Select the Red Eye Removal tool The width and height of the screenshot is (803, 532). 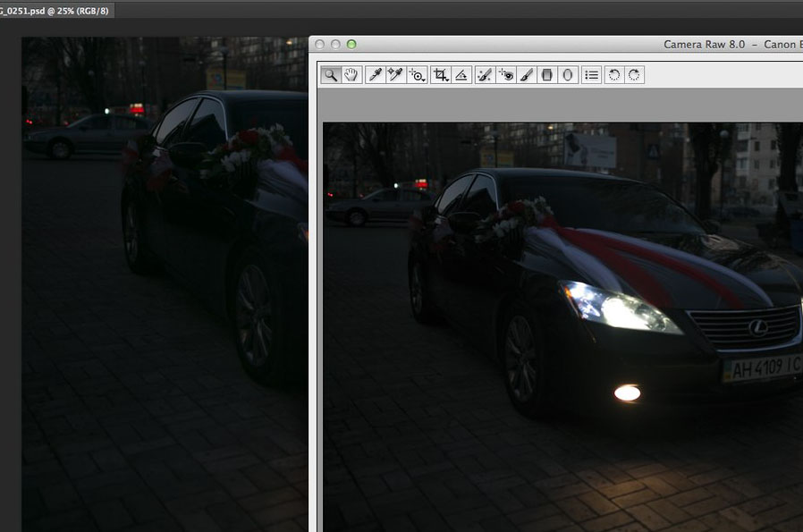(x=506, y=75)
